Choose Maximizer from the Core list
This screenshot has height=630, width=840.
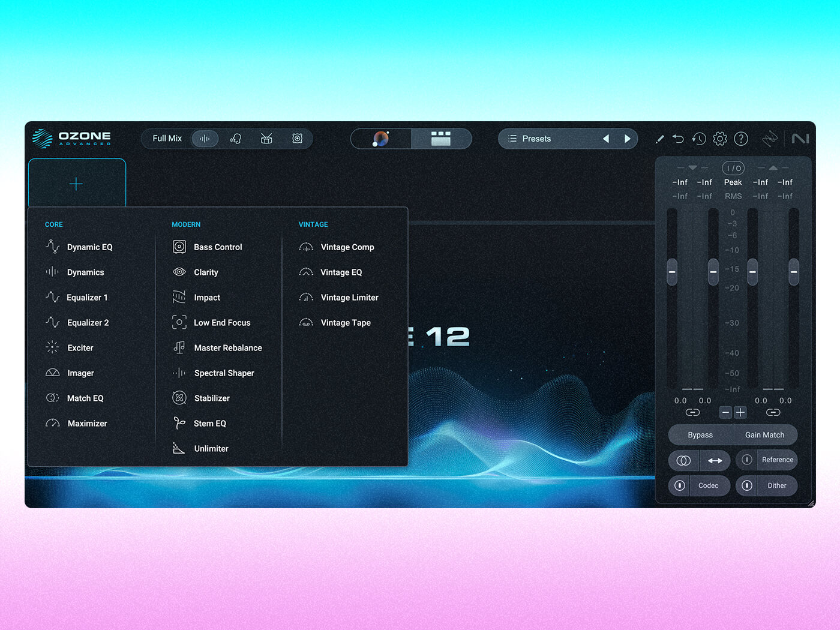coord(87,424)
